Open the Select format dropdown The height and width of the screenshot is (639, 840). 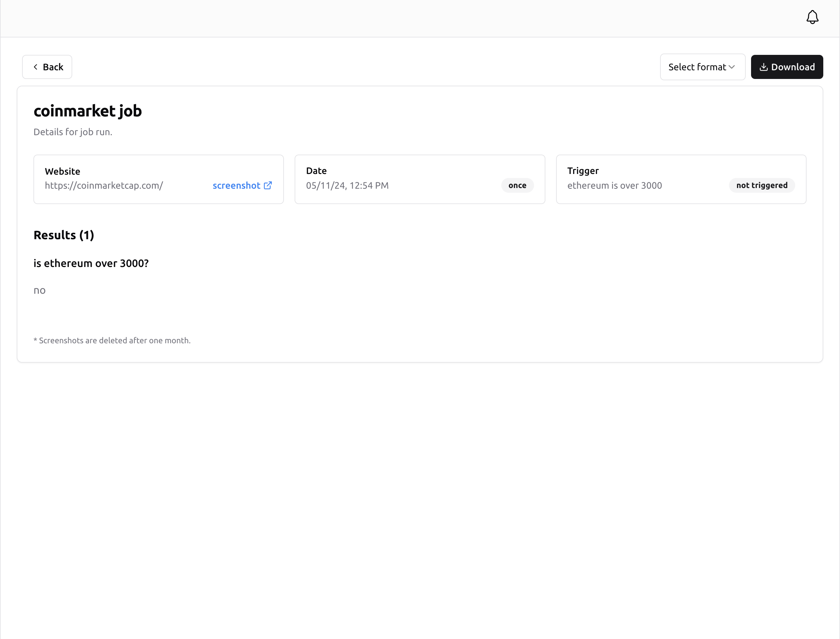coord(702,67)
